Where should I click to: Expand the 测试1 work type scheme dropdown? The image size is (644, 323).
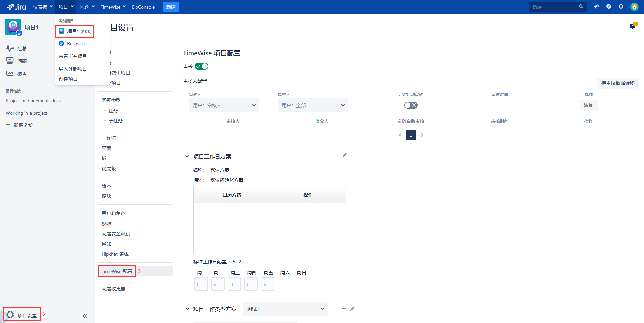tap(285, 309)
